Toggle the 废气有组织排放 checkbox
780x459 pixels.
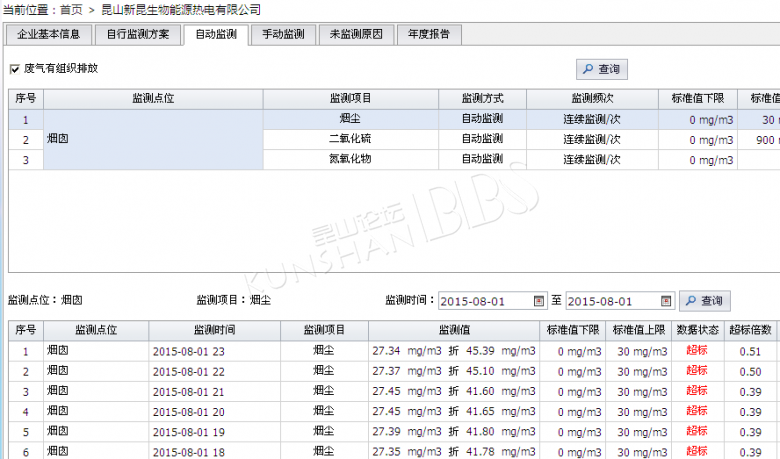[x=14, y=69]
